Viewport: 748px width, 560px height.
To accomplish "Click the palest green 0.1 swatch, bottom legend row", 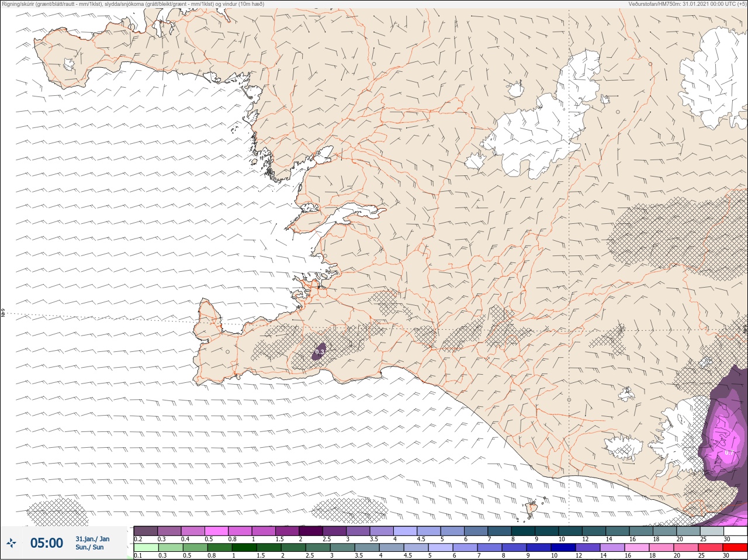I will click(x=146, y=548).
